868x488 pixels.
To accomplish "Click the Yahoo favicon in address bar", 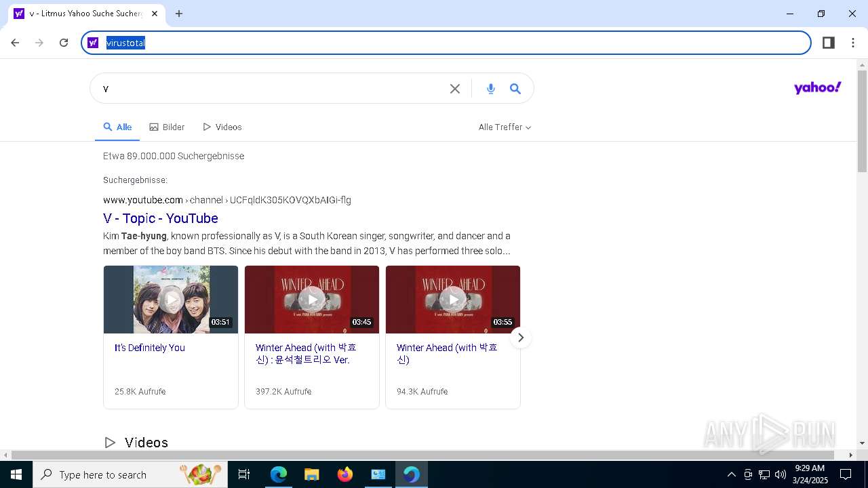I will (x=93, y=43).
